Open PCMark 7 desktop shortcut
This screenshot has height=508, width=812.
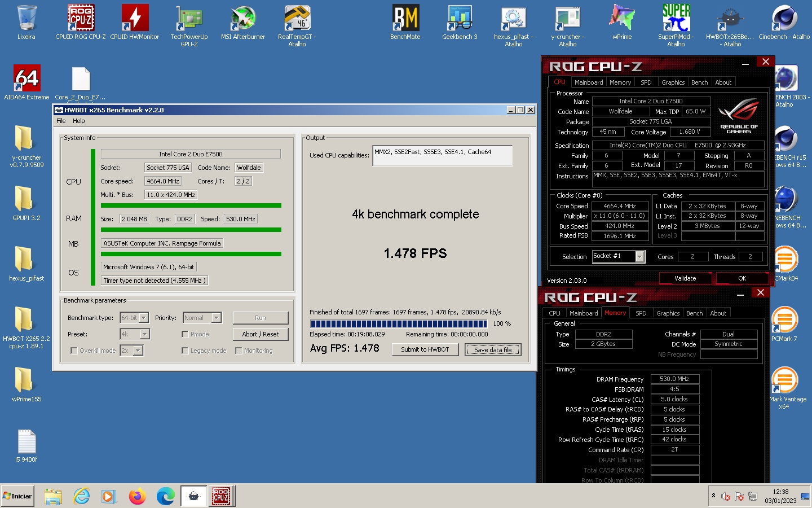click(x=784, y=324)
